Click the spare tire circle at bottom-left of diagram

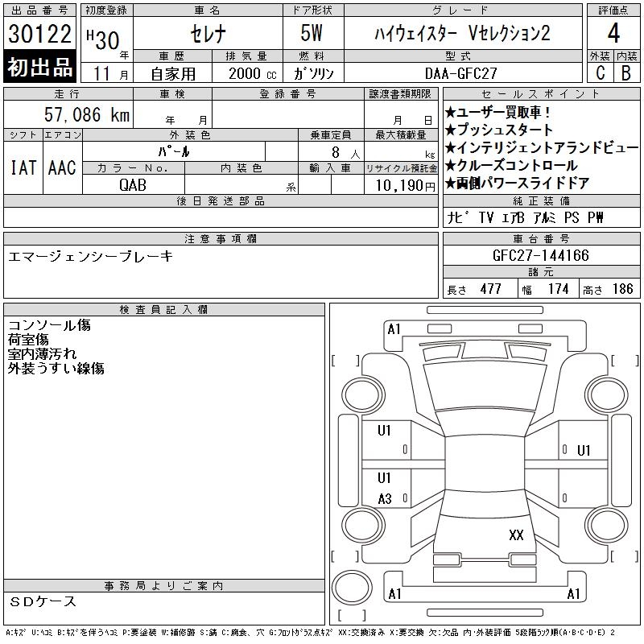point(352,588)
